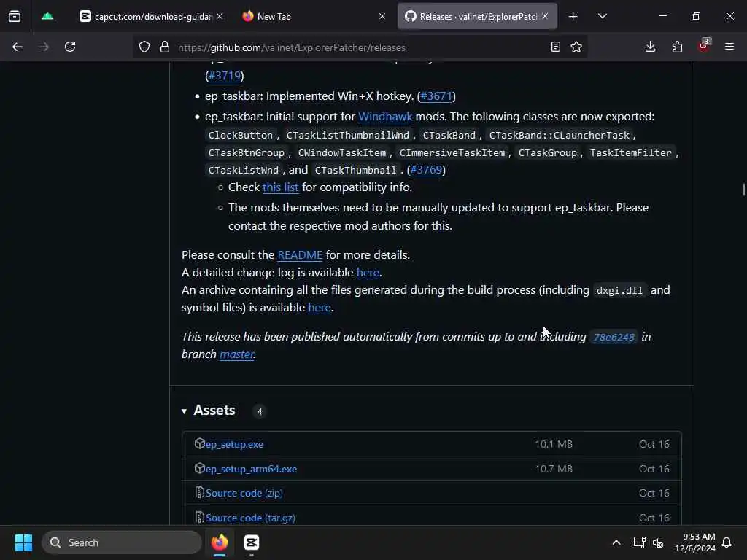Open uBlock extension with badge
Image resolution: width=747 pixels, height=560 pixels.
(704, 46)
